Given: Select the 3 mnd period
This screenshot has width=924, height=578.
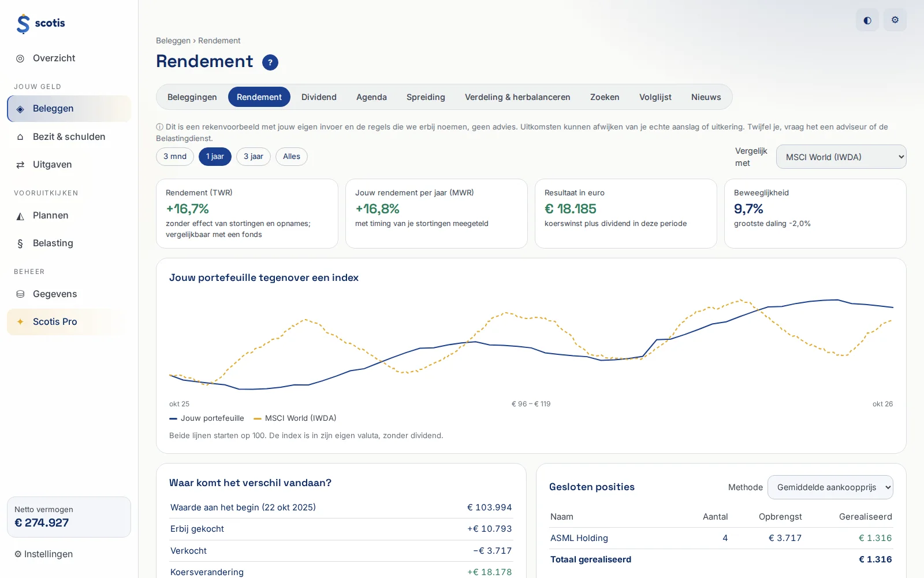Looking at the screenshot, I should [175, 157].
